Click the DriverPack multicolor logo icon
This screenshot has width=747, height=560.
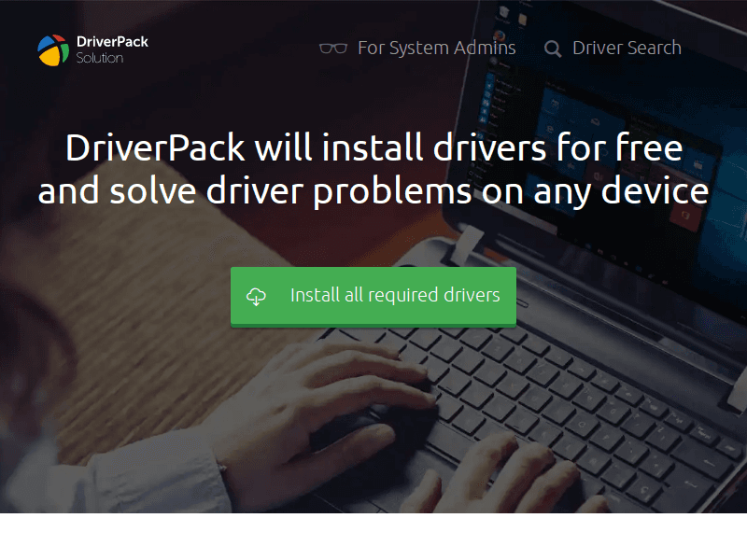point(53,49)
